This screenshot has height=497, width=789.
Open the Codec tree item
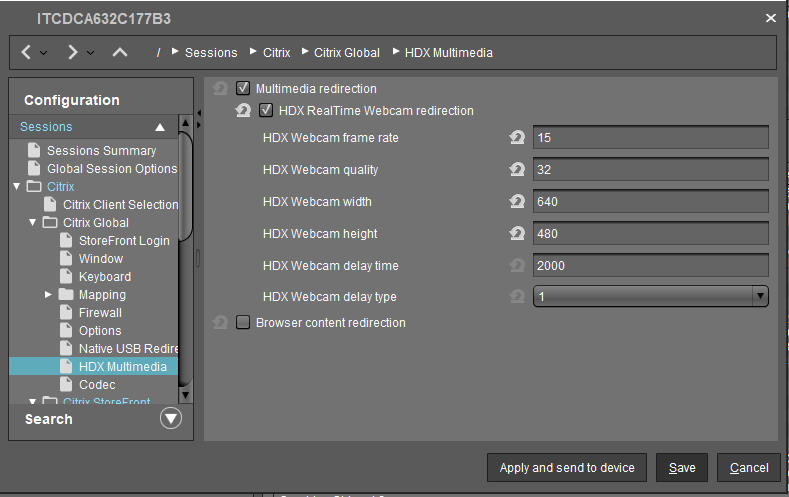click(x=97, y=385)
